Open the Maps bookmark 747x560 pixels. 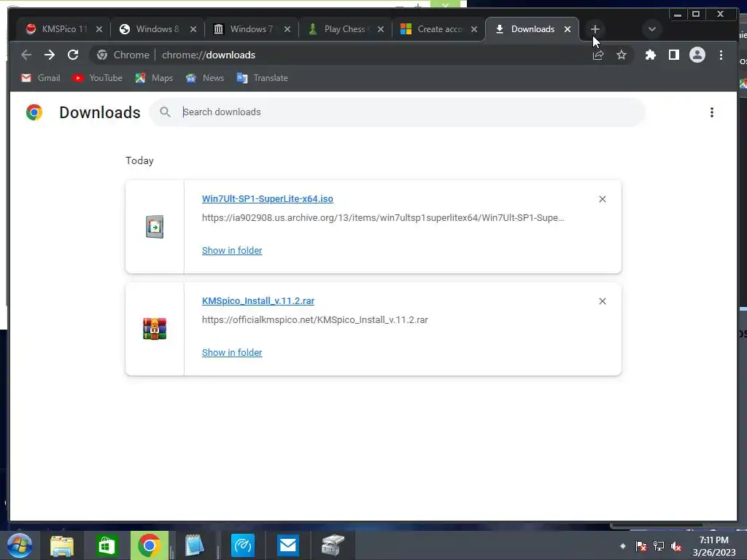pos(154,77)
